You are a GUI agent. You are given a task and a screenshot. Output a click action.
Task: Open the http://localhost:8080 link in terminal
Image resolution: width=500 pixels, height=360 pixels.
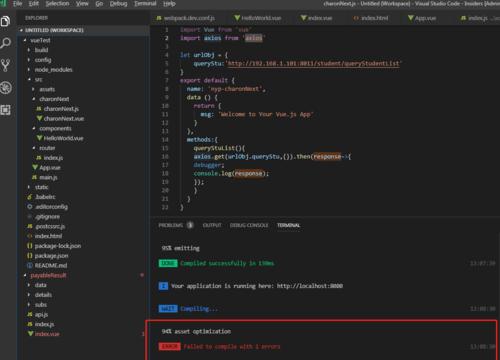pyautogui.click(x=310, y=286)
